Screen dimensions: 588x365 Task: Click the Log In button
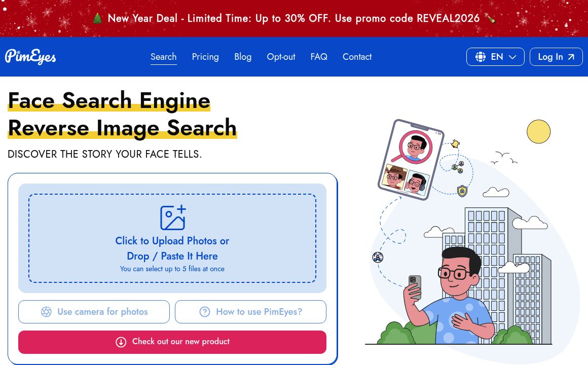[556, 57]
